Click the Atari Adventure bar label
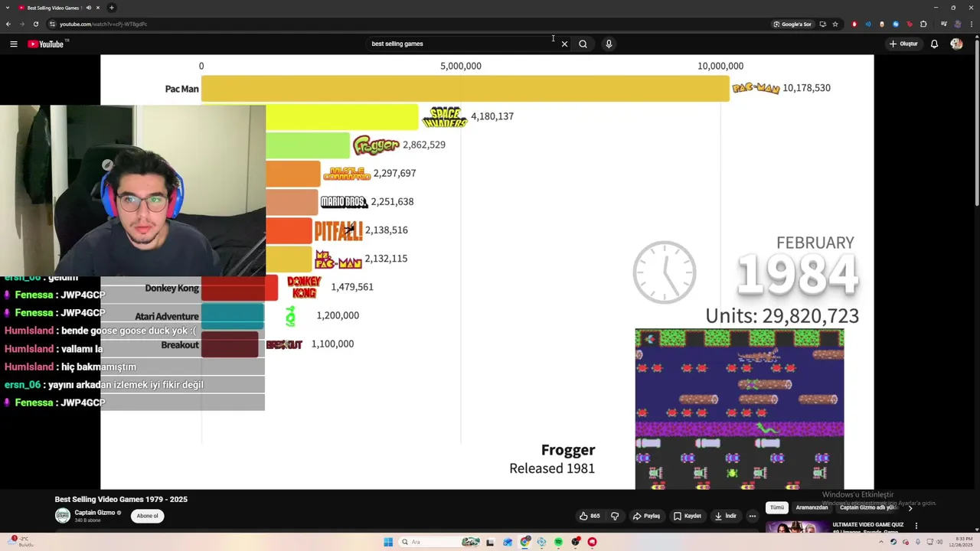This screenshot has height=551, width=980. coord(167,316)
